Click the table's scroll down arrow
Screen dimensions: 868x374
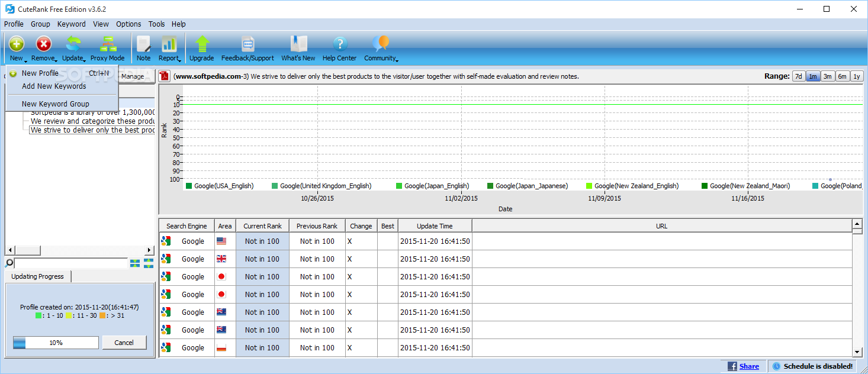coord(857,352)
